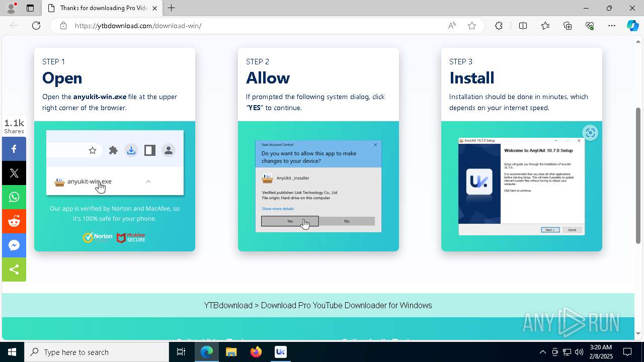Click the Norton verified badge
The width and height of the screenshot is (644, 362).
click(x=98, y=237)
